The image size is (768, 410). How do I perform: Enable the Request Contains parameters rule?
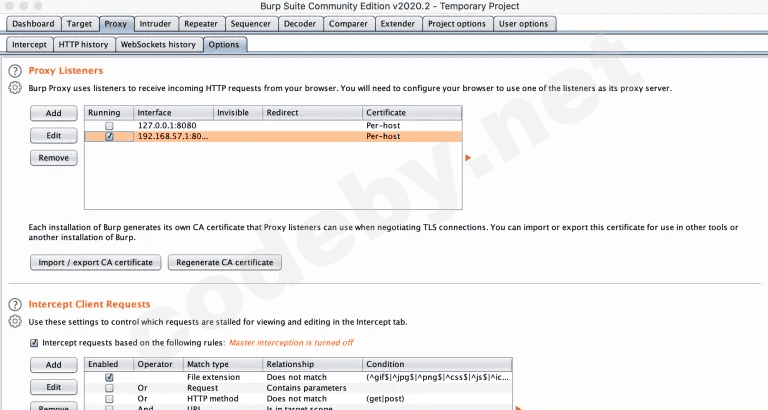pyautogui.click(x=109, y=388)
